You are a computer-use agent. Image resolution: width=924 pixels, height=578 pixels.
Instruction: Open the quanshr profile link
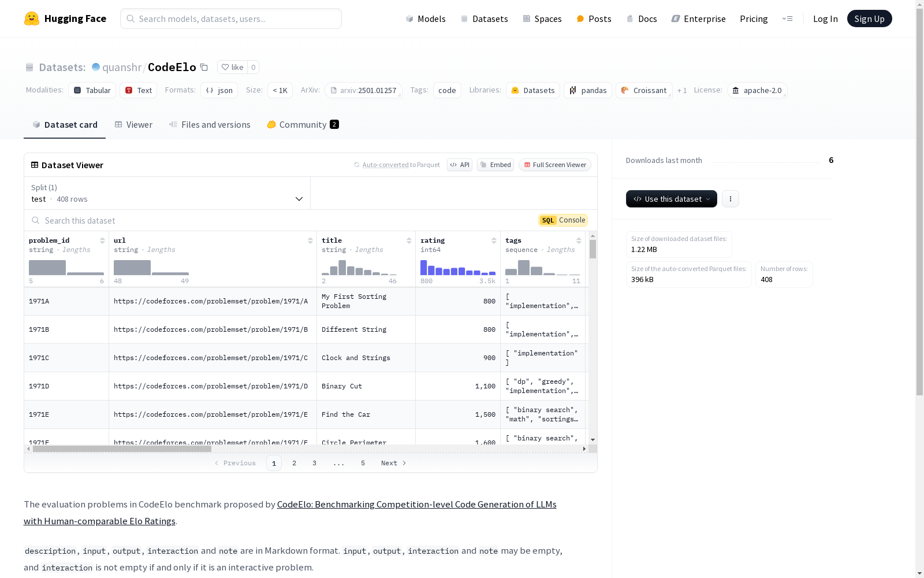pyautogui.click(x=122, y=67)
